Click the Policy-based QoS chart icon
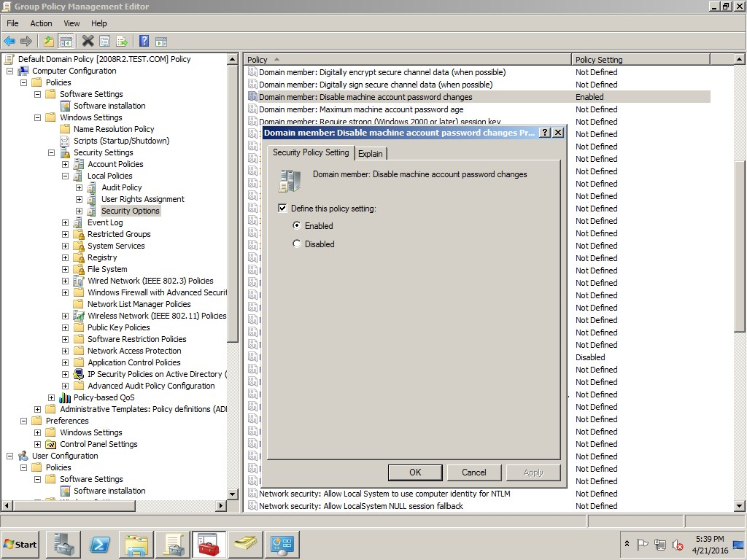The image size is (747, 560). click(65, 397)
